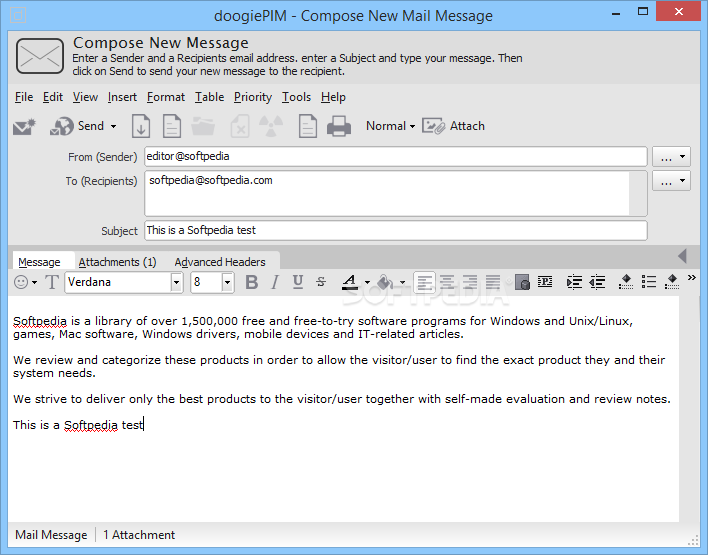708x555 pixels.
Task: Switch to the Advanced Headers tab
Action: point(220,261)
